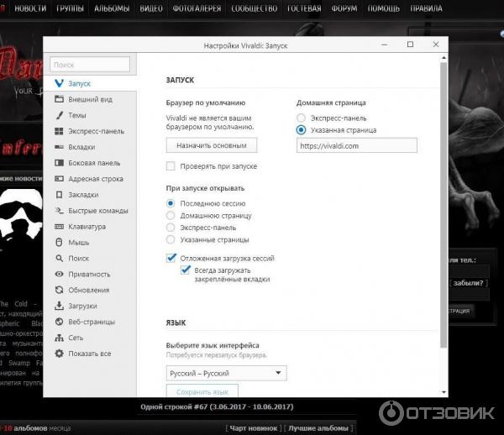The image size is (504, 435).
Task: Open Приватность settings section
Action: click(89, 274)
